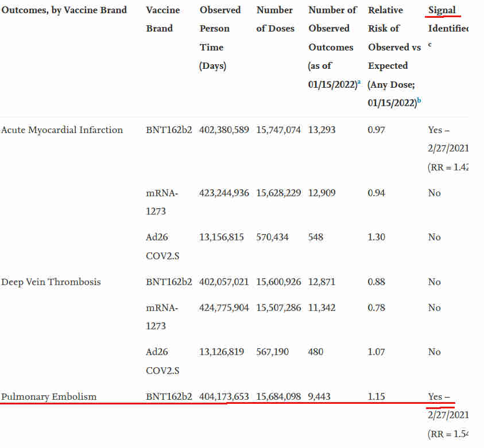Screen dimensions: 484x448
Task: Select 'Deep Vein Thrombosis' row label
Action: pyautogui.click(x=51, y=282)
